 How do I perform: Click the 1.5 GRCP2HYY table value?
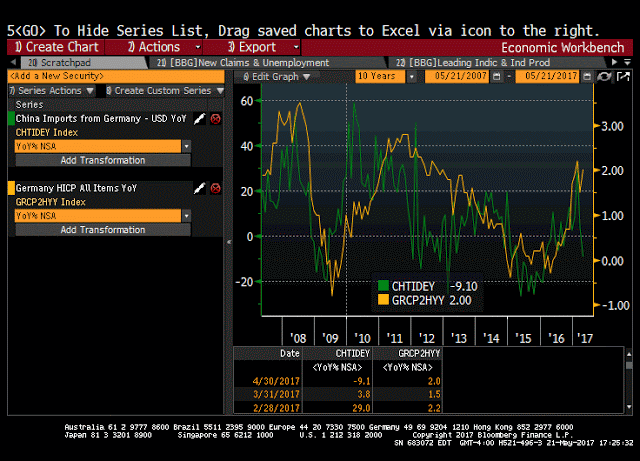434,394
